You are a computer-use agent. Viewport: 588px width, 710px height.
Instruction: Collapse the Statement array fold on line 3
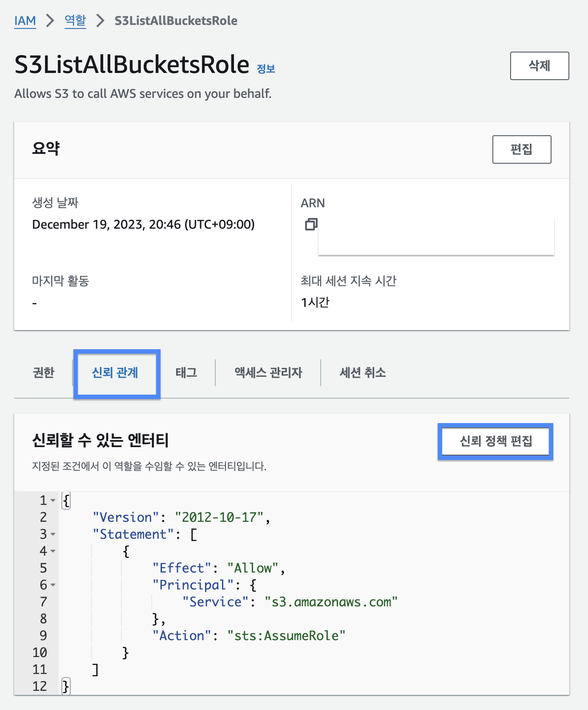pos(53,534)
